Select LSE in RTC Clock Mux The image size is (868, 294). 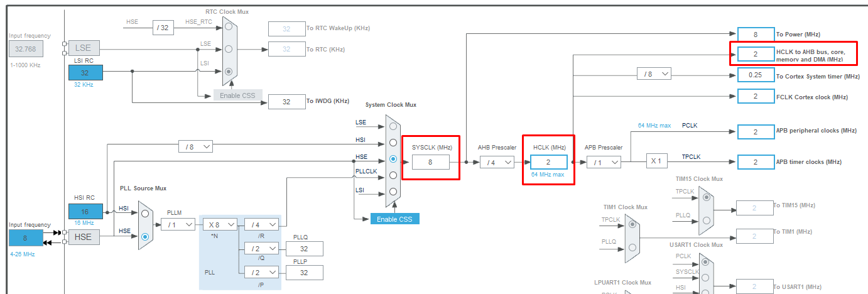tap(229, 48)
